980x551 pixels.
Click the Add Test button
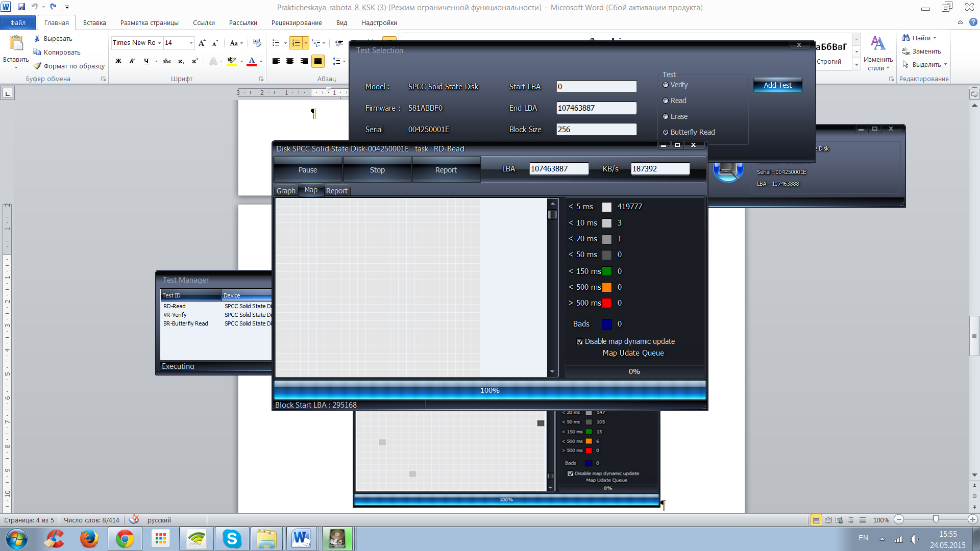[777, 85]
